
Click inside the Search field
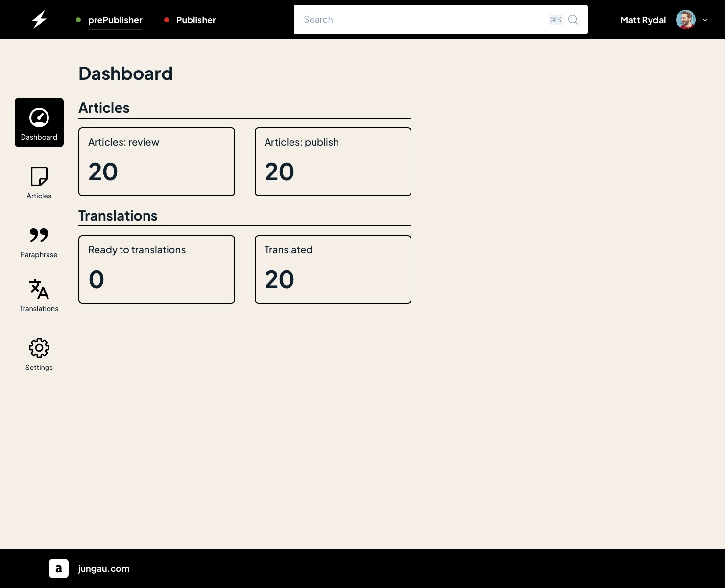pyautogui.click(x=421, y=20)
